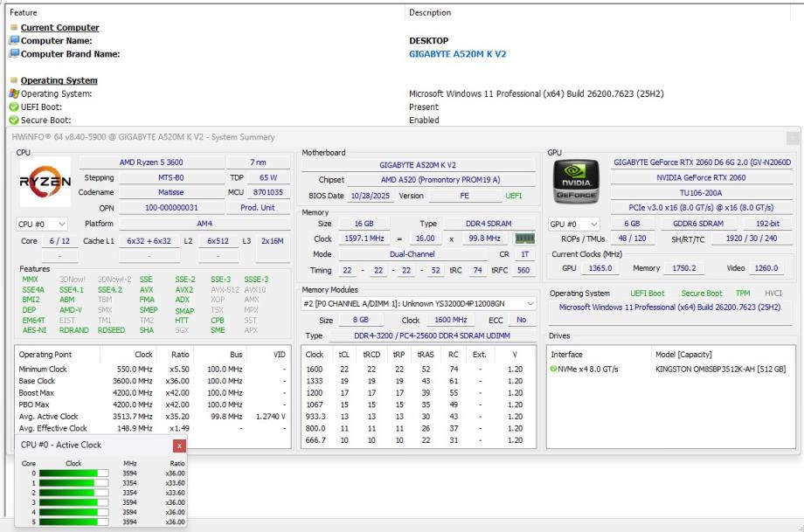Image resolution: width=804 pixels, height=532 pixels.
Task: Click the Computer Name monitor icon
Action: pyautogui.click(x=14, y=40)
